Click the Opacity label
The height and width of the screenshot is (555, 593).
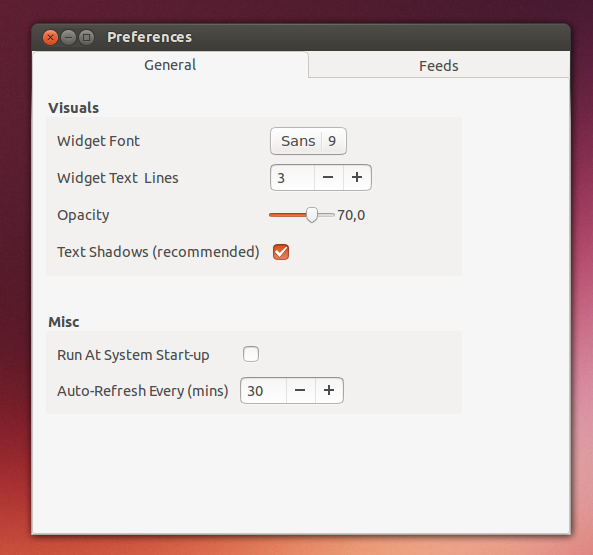point(83,215)
